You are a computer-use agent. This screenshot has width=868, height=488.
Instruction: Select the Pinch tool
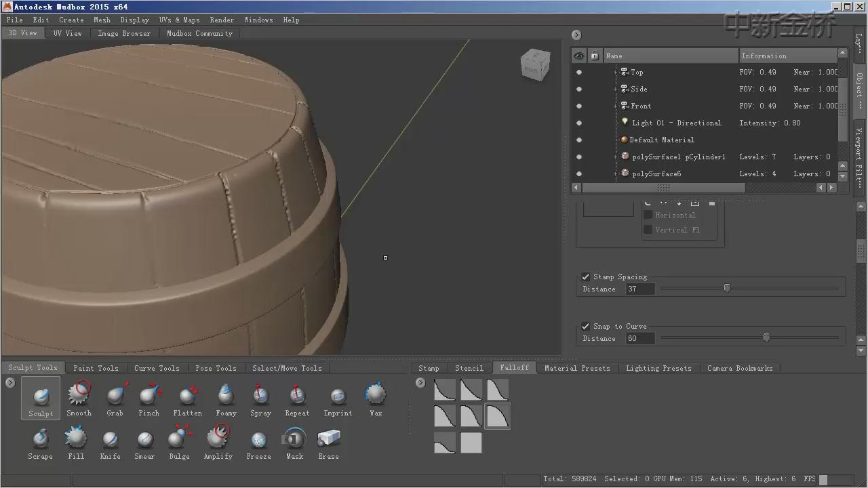tap(149, 399)
